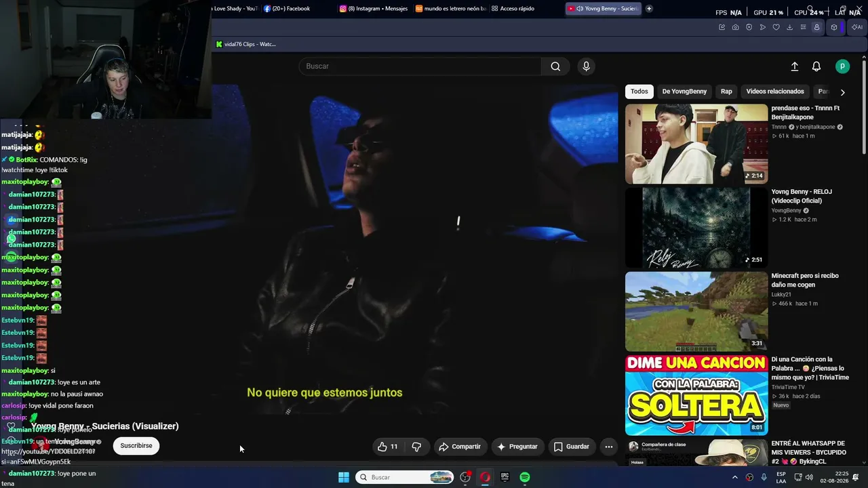This screenshot has height=488, width=868.
Task: Dislike the video with thumbs down
Action: 416,447
